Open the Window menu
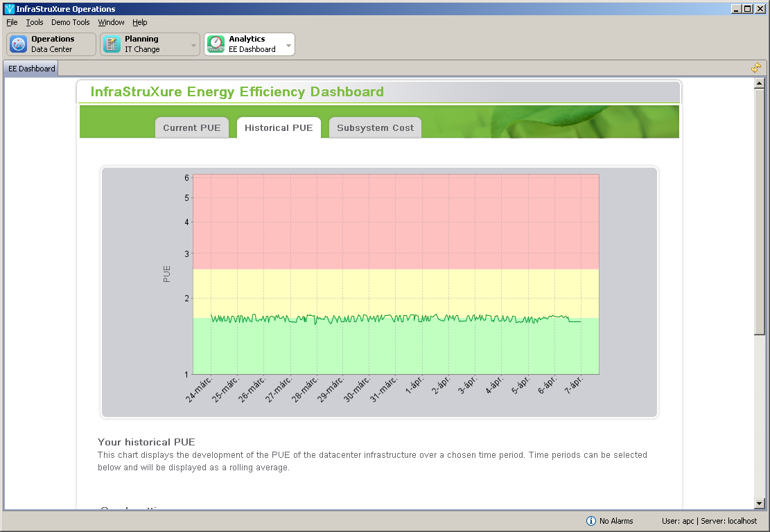The height and width of the screenshot is (532, 770). 111,22
